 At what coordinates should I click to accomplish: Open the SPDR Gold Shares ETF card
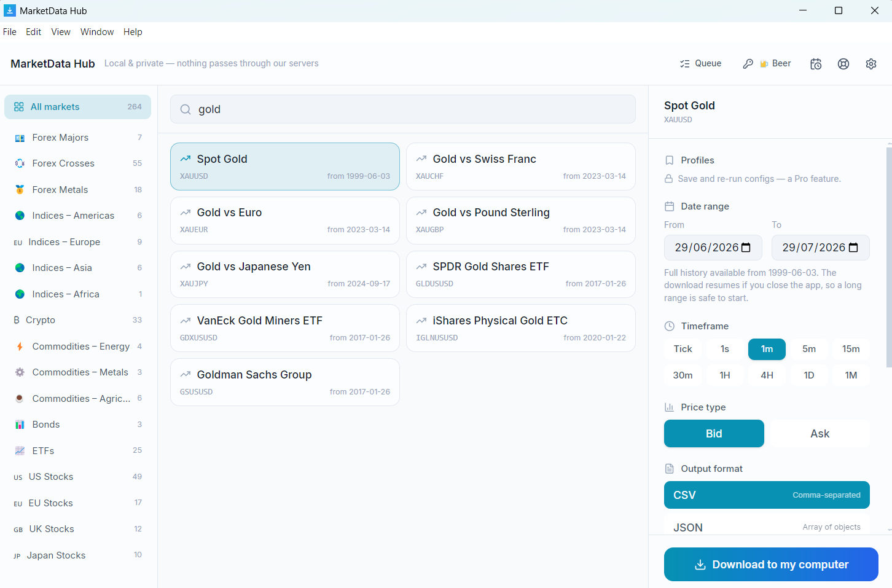521,275
